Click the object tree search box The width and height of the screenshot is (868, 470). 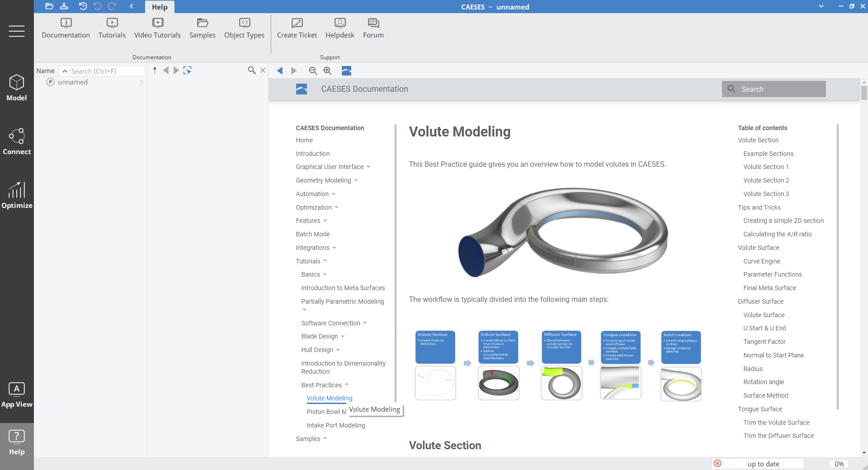[x=107, y=71]
